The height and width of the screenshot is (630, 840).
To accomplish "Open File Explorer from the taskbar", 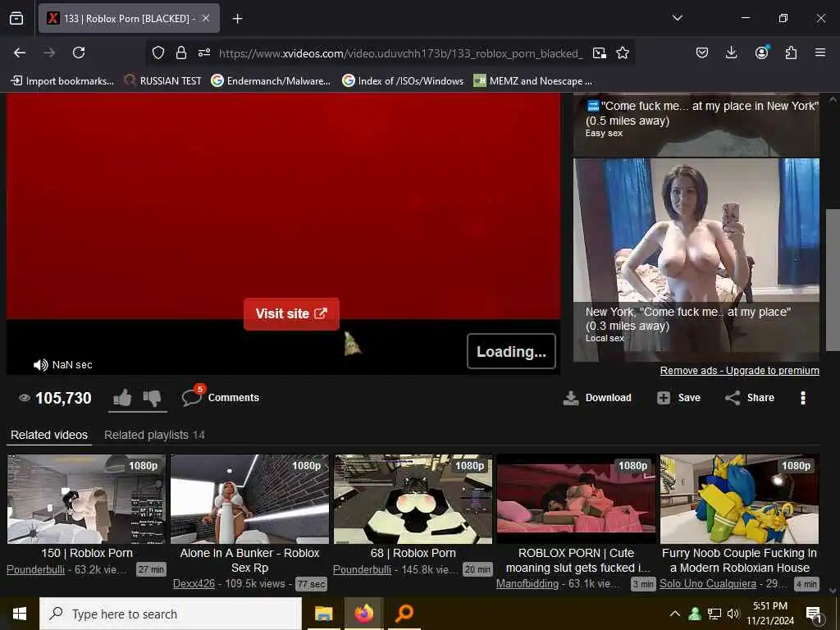I will coord(323,614).
